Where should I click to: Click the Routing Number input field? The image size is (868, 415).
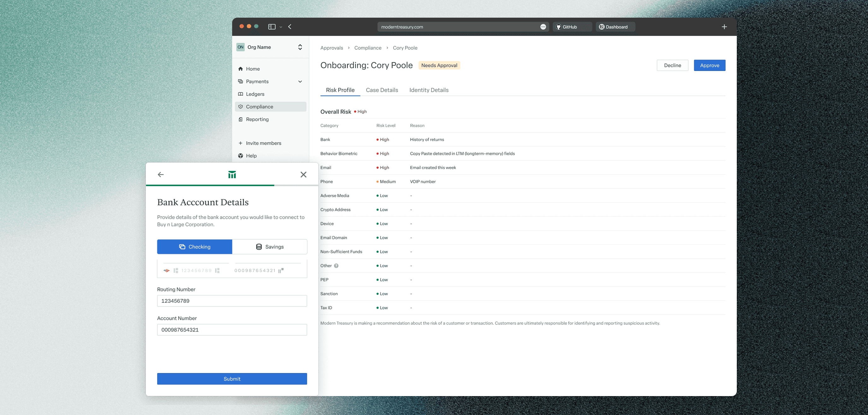click(232, 301)
